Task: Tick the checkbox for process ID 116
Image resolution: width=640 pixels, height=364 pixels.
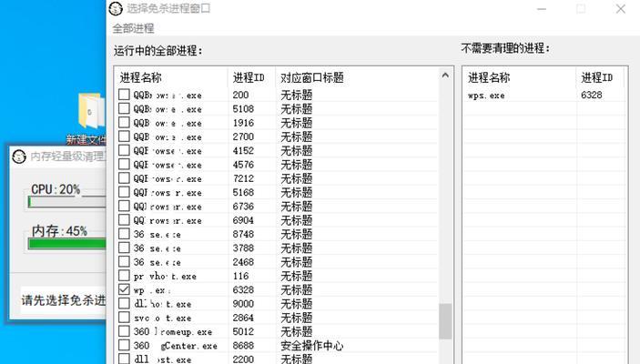Action: pyautogui.click(x=124, y=276)
